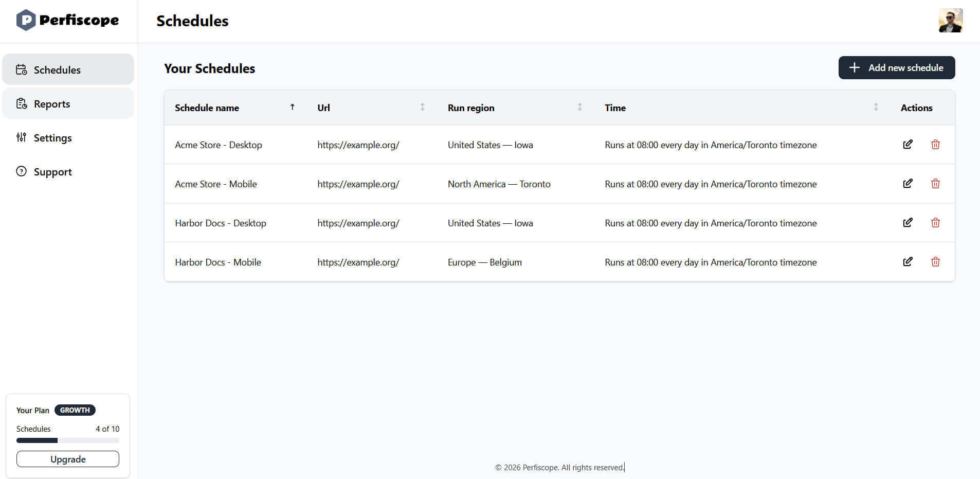The height and width of the screenshot is (479, 980).
Task: Open Support in the sidebar
Action: click(68, 171)
